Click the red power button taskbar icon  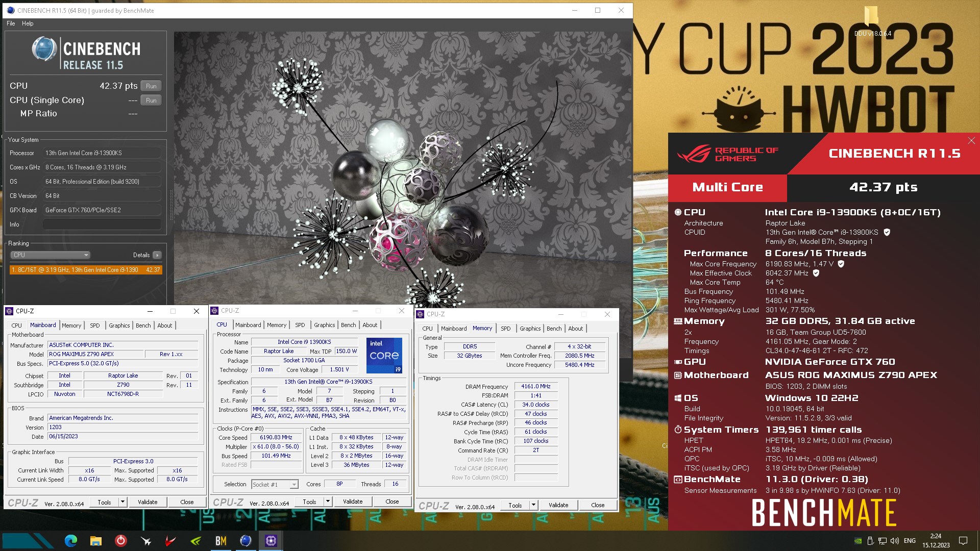(121, 541)
